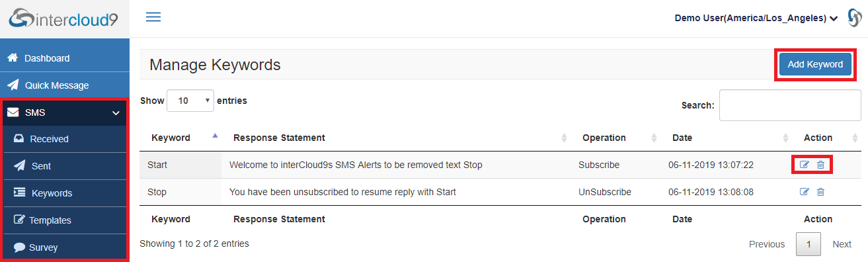This screenshot has width=868, height=262.
Task: Click the interCloud9 logo icon at top right
Action: coord(854,18)
